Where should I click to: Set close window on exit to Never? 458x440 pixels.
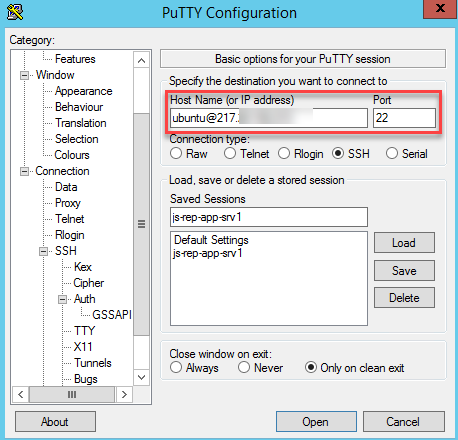point(244,368)
